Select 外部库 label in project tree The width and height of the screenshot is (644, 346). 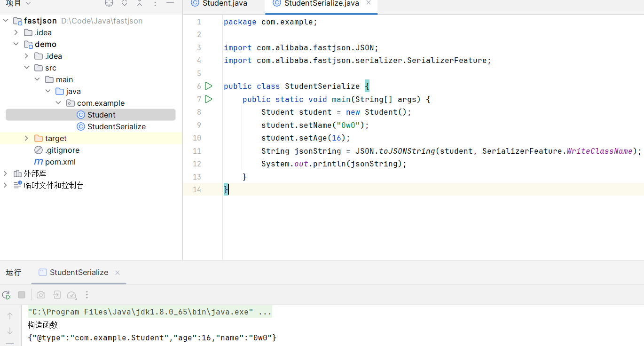(35, 173)
